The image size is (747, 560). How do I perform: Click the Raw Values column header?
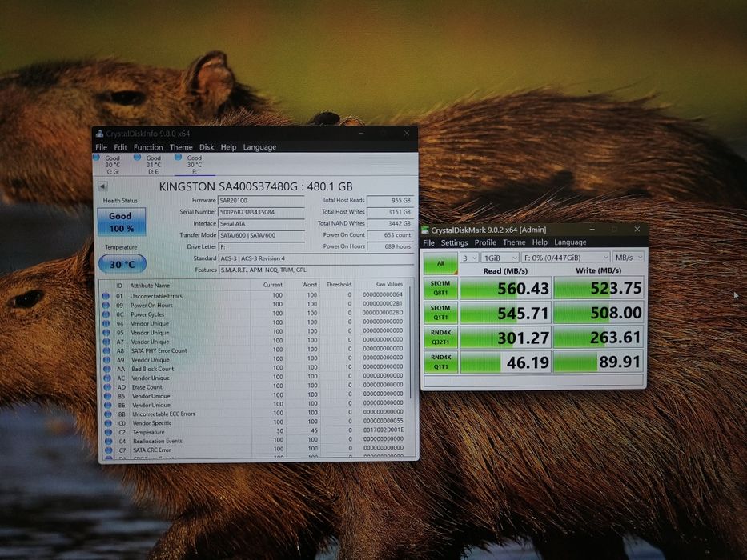pyautogui.click(x=388, y=284)
